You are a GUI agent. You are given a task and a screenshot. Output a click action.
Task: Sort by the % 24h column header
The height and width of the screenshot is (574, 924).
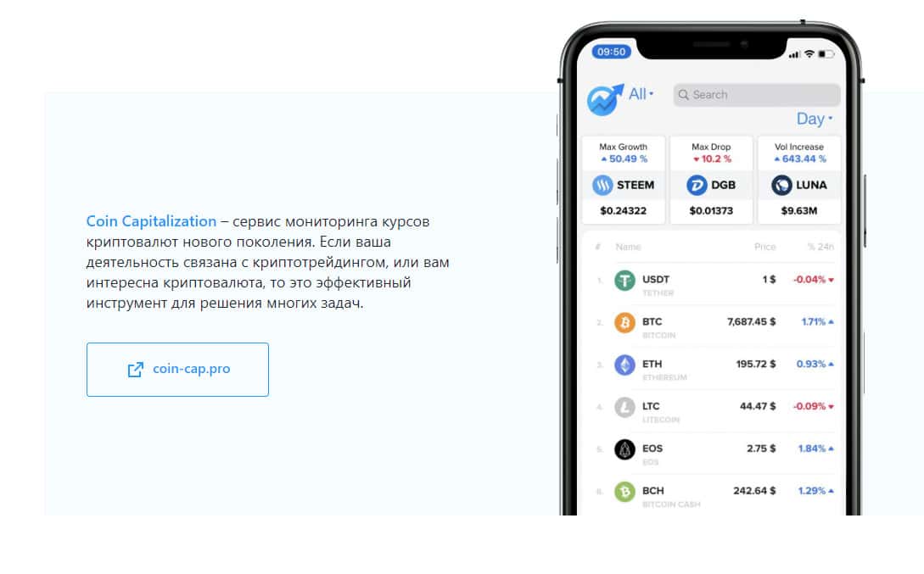[820, 247]
